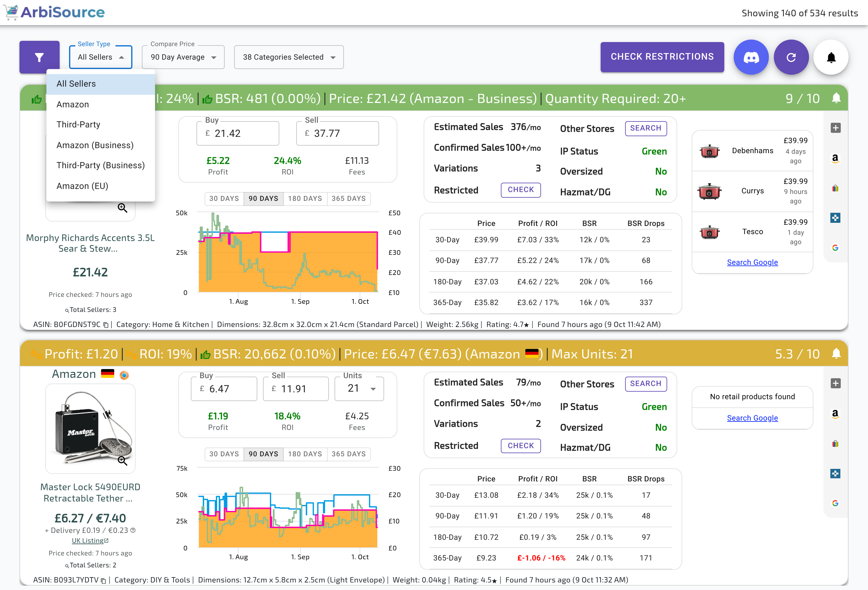
Task: Click the CHECK RESTRICTIONS button
Action: 662,57
